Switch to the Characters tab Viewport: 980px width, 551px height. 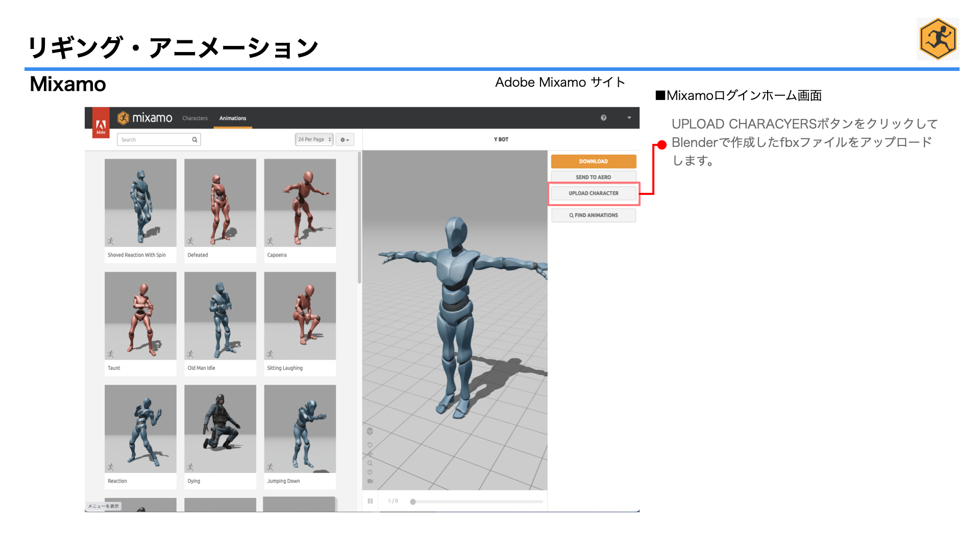pyautogui.click(x=195, y=118)
